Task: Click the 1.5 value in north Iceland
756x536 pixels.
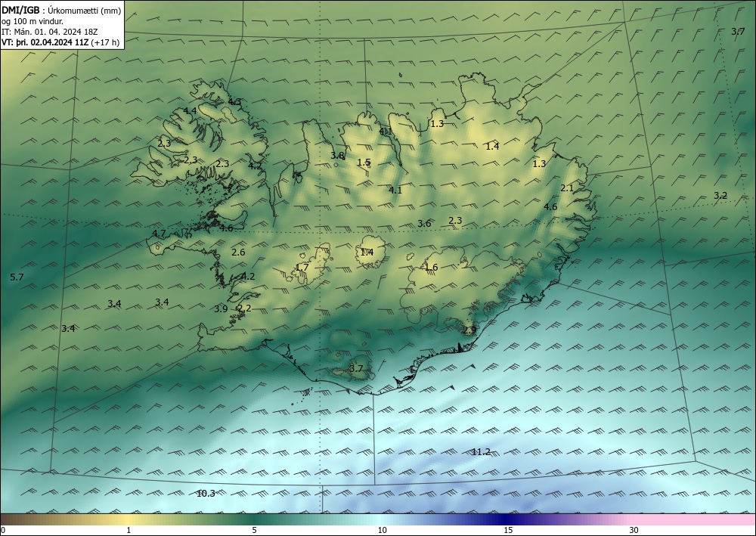Action: pyautogui.click(x=364, y=163)
